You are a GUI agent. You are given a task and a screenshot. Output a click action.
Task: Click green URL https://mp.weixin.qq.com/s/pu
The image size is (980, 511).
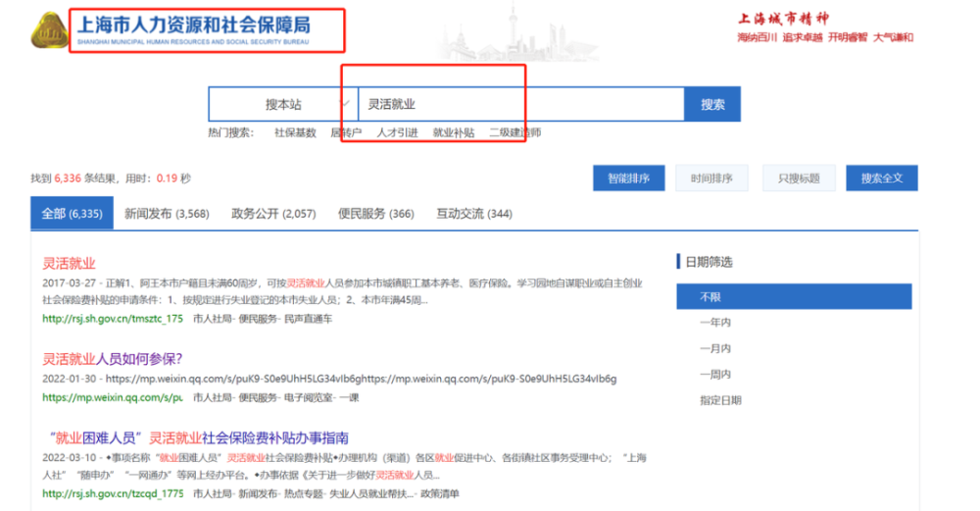[113, 397]
